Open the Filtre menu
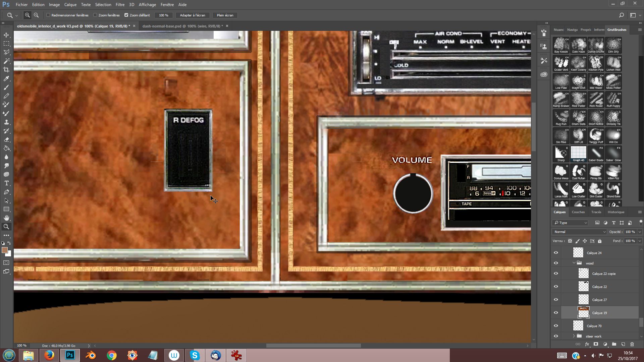 pyautogui.click(x=120, y=5)
